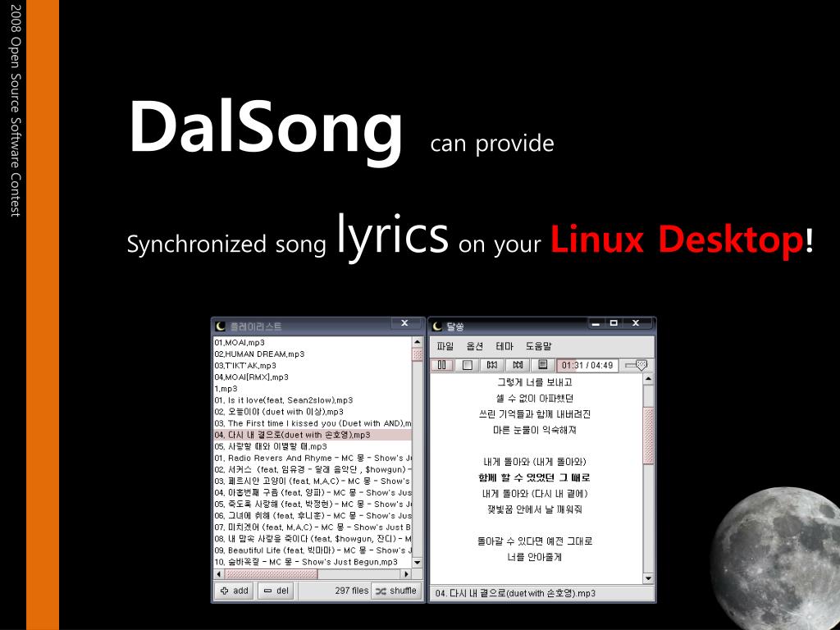Open the 옵션 menu

pyautogui.click(x=475, y=346)
